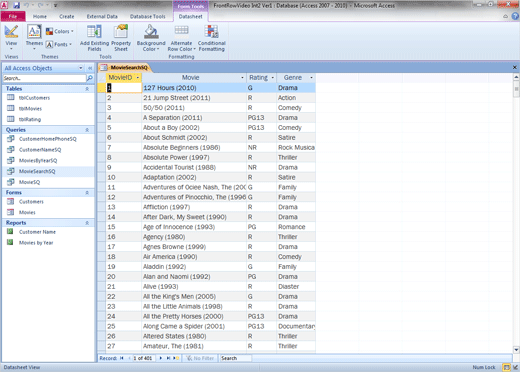The image size is (520, 372).
Task: Click the new record button
Action: pyautogui.click(x=176, y=358)
